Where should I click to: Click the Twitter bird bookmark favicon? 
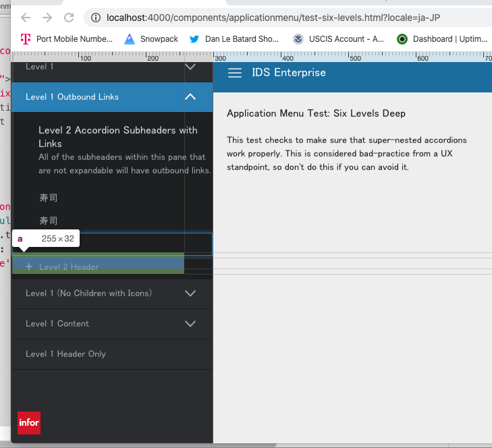(194, 39)
